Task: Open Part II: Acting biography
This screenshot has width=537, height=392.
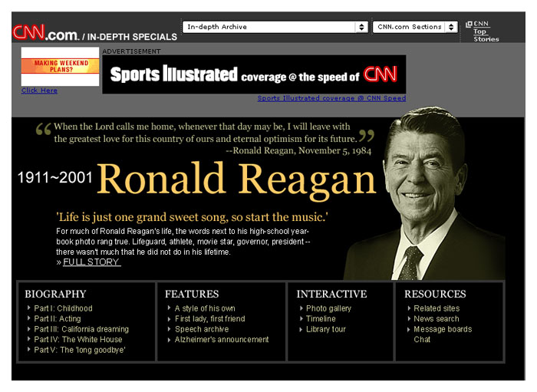Action: [x=58, y=318]
